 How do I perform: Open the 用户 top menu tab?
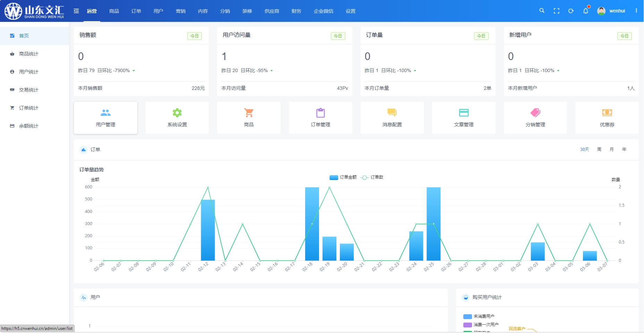pos(158,11)
